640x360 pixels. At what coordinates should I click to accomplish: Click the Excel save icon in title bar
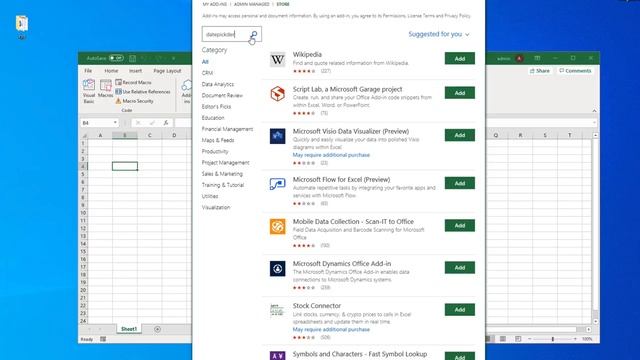pos(133,58)
